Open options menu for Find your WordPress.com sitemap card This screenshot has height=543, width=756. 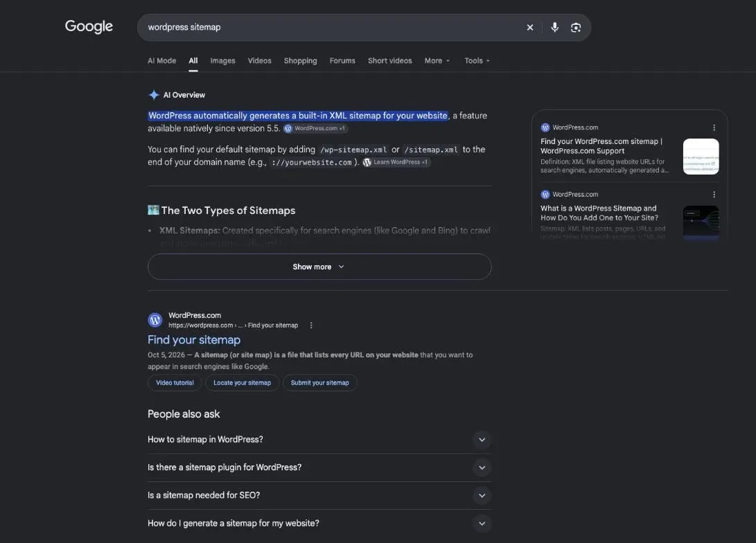click(714, 127)
